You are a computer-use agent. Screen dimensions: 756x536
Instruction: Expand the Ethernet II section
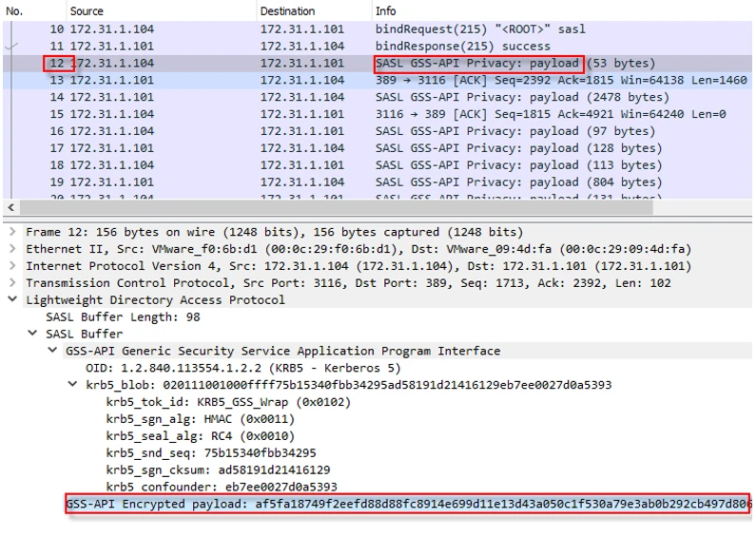point(11,249)
